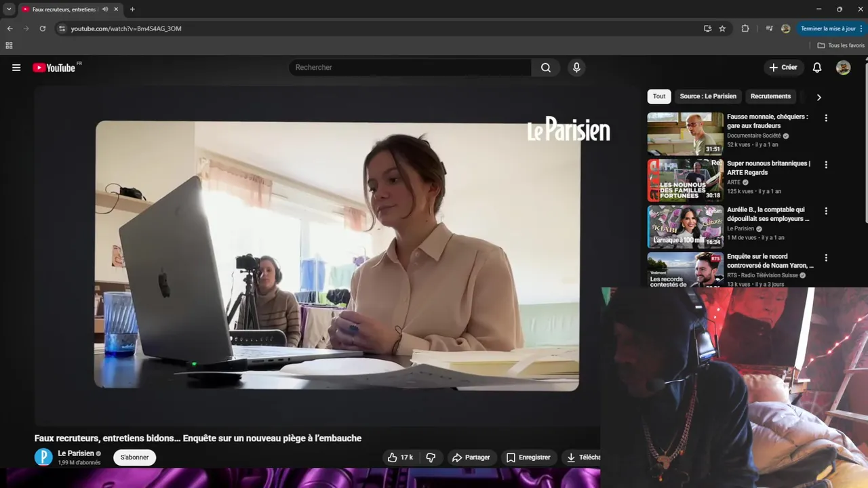The height and width of the screenshot is (488, 868).
Task: Share the video via Partager
Action: coord(471,457)
